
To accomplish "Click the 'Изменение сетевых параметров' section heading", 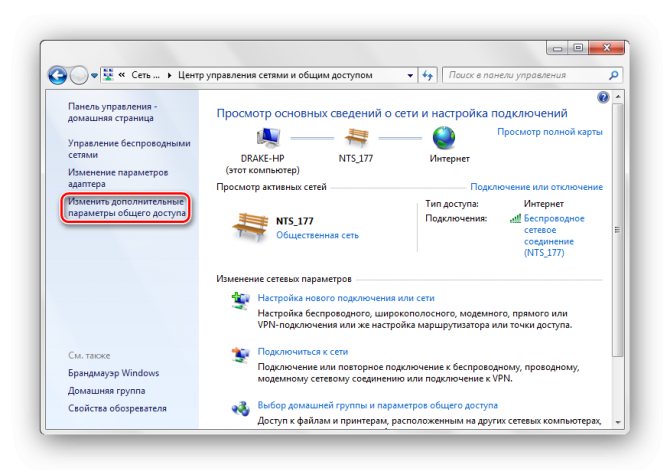I will pyautogui.click(x=284, y=279).
